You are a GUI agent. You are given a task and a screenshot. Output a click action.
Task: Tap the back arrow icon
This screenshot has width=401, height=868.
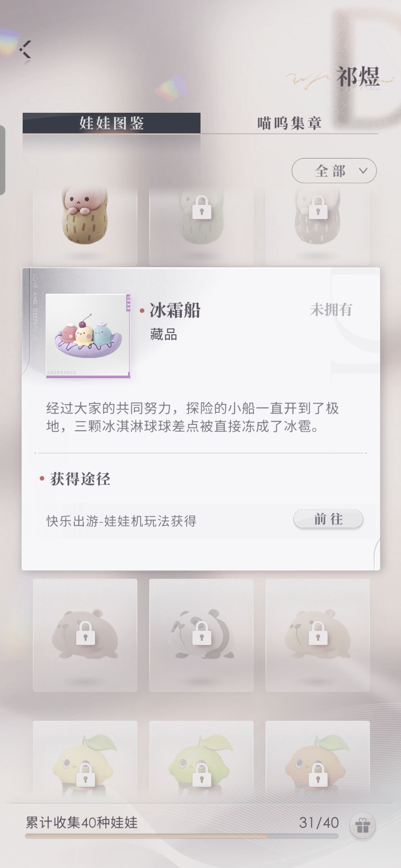click(x=25, y=49)
